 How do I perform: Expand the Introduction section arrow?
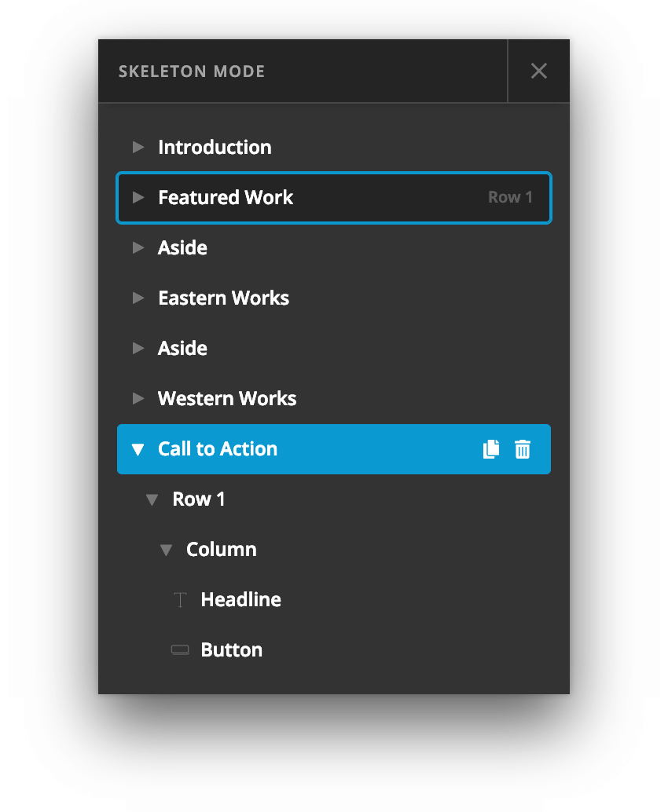[x=139, y=147]
